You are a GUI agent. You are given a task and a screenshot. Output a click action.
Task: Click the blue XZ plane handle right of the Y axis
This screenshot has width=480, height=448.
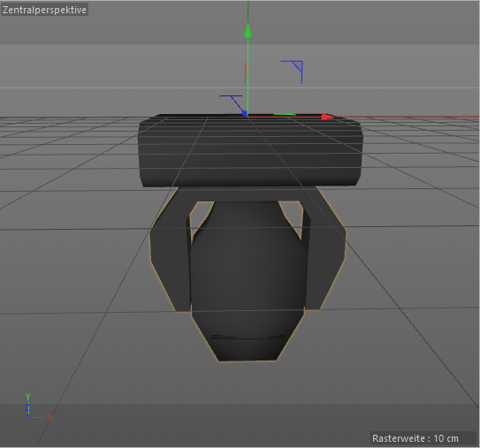tap(292, 72)
